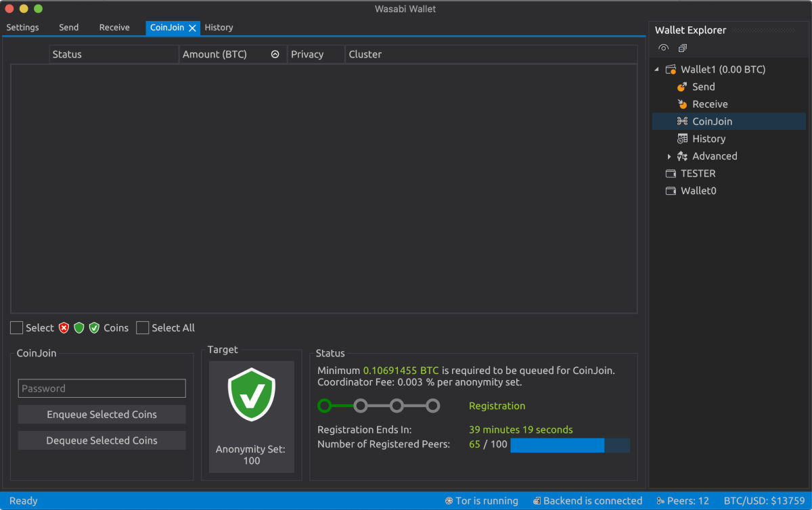Click the collapse-all icon in Wallet Explorer

click(683, 48)
